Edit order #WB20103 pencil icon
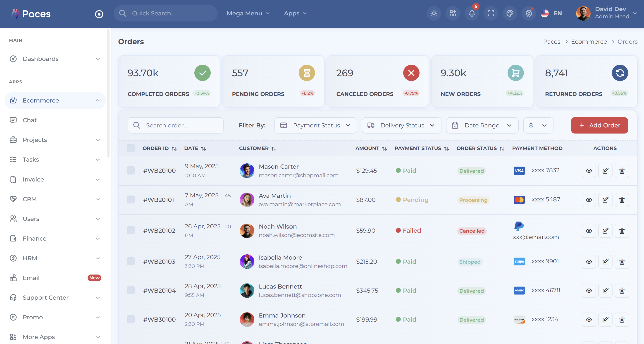This screenshot has height=344, width=644. coord(605,261)
